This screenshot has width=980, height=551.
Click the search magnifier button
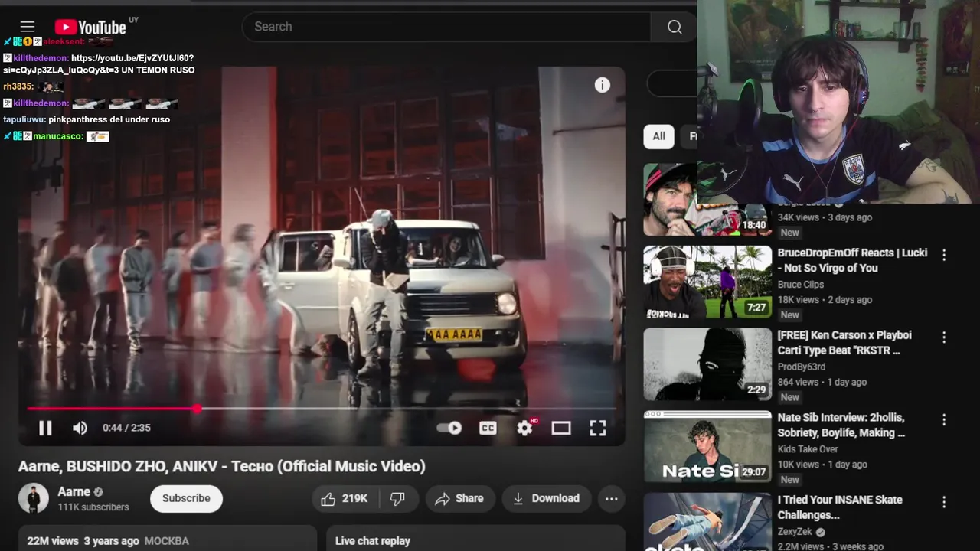tap(674, 27)
